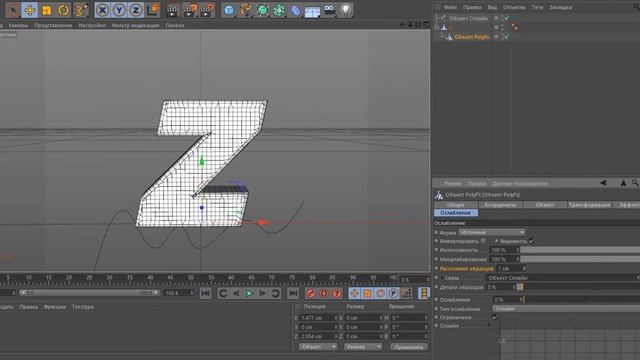Go back in attribute manager history

tap(603, 183)
